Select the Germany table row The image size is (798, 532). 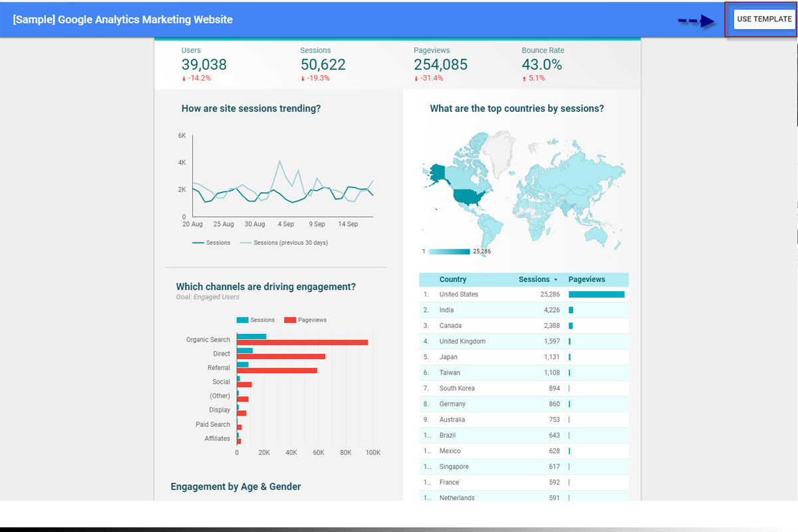pyautogui.click(x=524, y=404)
